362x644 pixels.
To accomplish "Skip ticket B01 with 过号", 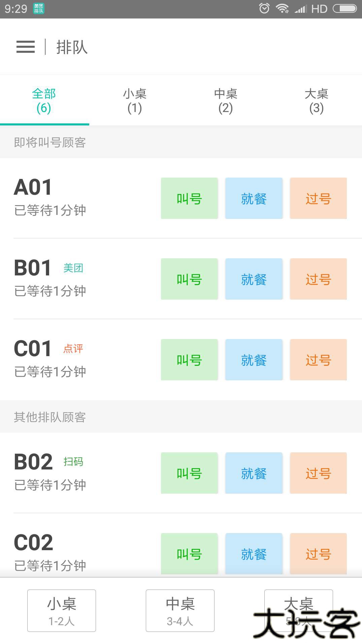I will click(x=318, y=279).
